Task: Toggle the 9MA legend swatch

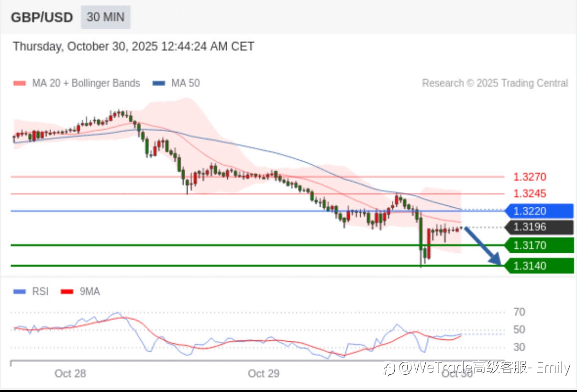Action: click(67, 291)
